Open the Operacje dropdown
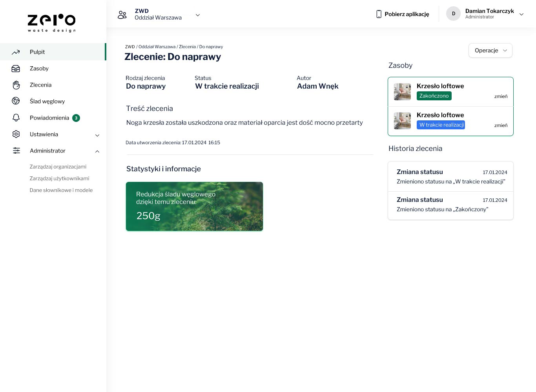 [490, 51]
